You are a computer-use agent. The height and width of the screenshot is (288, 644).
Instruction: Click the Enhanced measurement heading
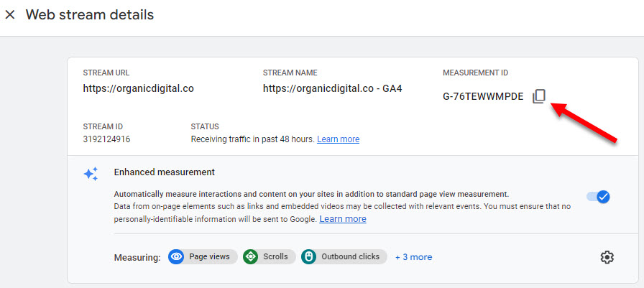pos(164,172)
